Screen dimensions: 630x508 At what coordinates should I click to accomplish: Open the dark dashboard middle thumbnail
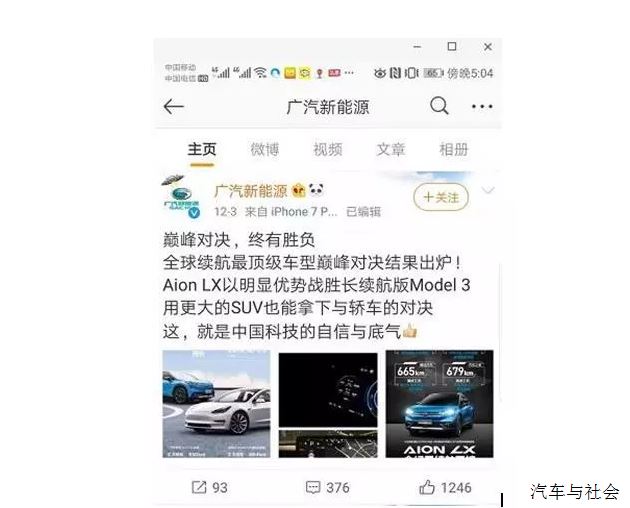pos(328,404)
